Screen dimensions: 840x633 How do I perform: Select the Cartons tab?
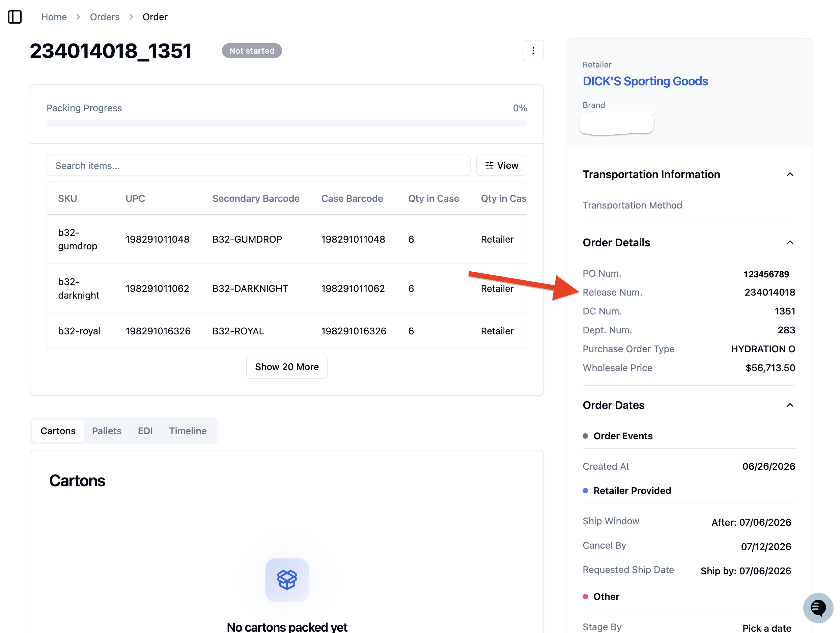[58, 431]
